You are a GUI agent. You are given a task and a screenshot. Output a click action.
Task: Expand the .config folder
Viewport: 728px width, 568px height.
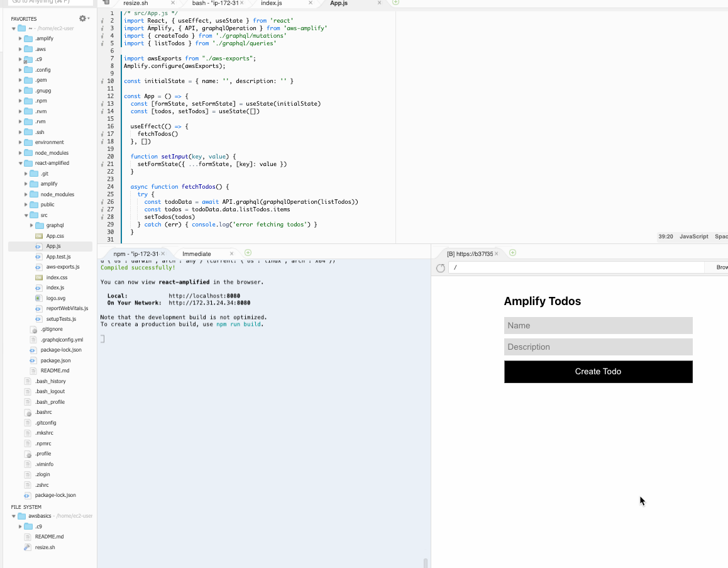(x=20, y=70)
